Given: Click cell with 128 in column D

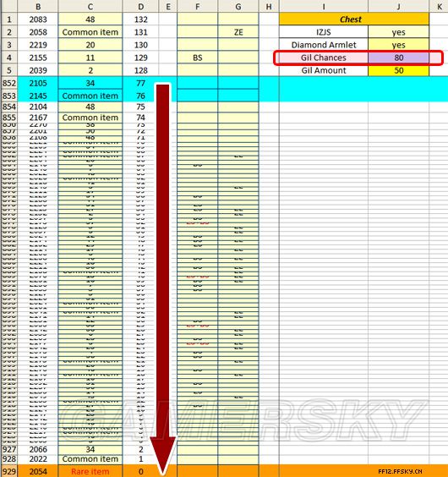Looking at the screenshot, I should coord(140,70).
